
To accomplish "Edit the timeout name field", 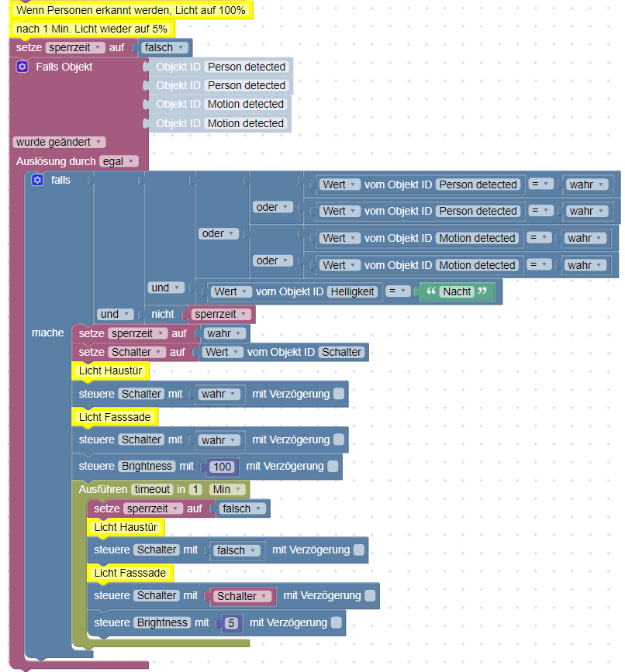I will pos(152,489).
